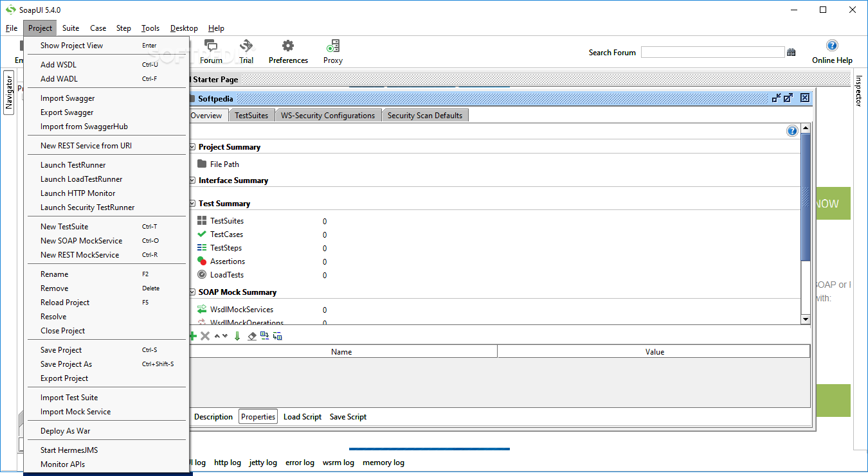868x476 pixels.
Task: Click the second-to-last properties toolbar icon
Action: click(x=265, y=336)
